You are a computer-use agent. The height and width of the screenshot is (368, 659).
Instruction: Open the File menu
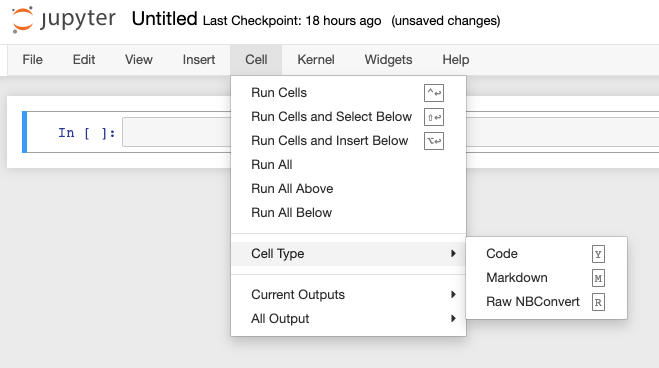click(32, 60)
